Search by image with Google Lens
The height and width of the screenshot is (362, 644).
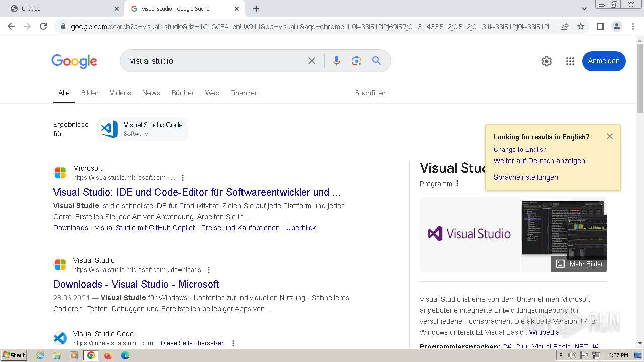[357, 61]
